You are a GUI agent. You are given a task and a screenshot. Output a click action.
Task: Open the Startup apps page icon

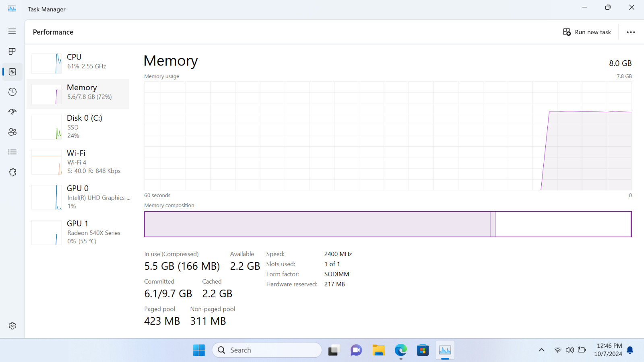pos(12,112)
